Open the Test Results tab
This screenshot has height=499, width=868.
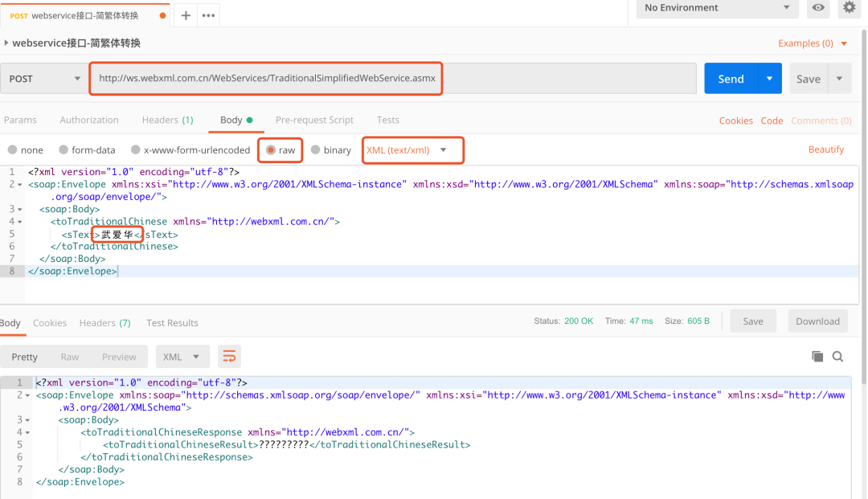coord(172,323)
